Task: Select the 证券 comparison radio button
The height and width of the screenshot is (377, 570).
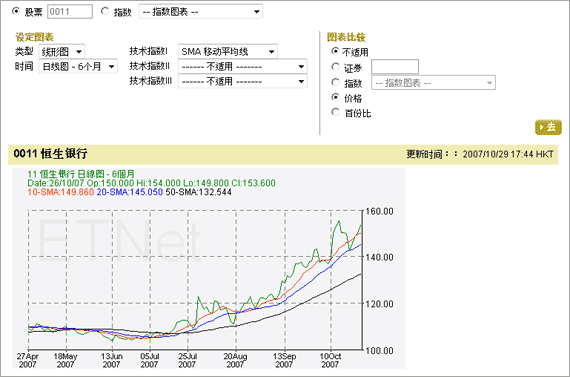Action: click(335, 67)
